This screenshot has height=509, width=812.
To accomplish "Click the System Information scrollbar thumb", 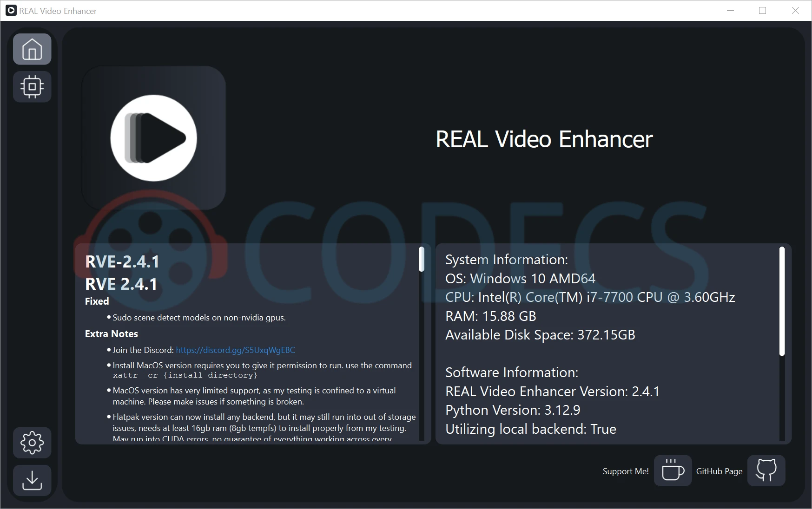I will pos(782,301).
